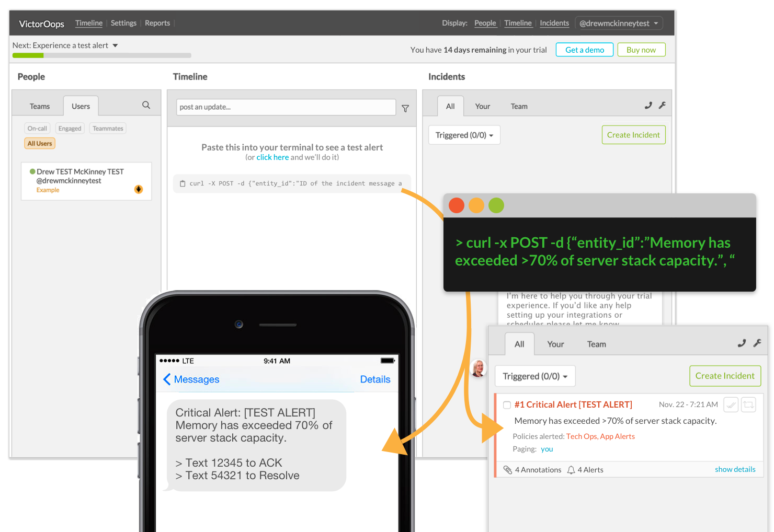Click the green status dot beside Drew
The image size is (774, 532).
(32, 171)
